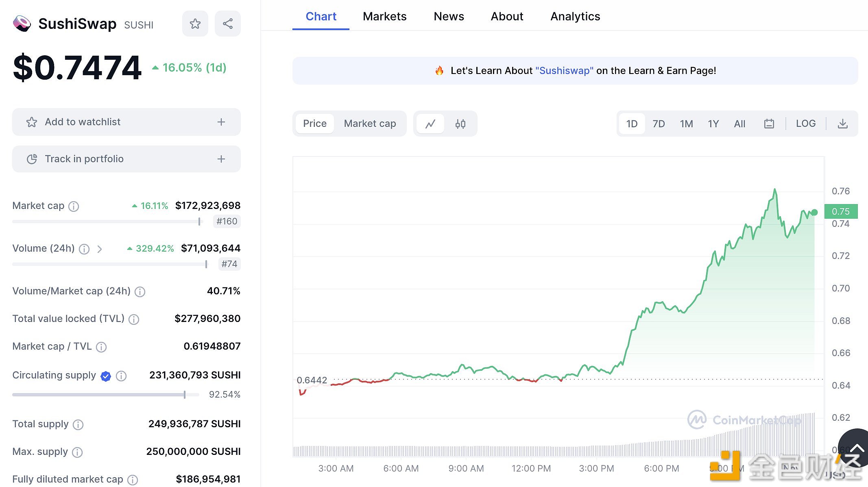Click the Total supply info icon
This screenshot has height=487, width=868.
(78, 424)
